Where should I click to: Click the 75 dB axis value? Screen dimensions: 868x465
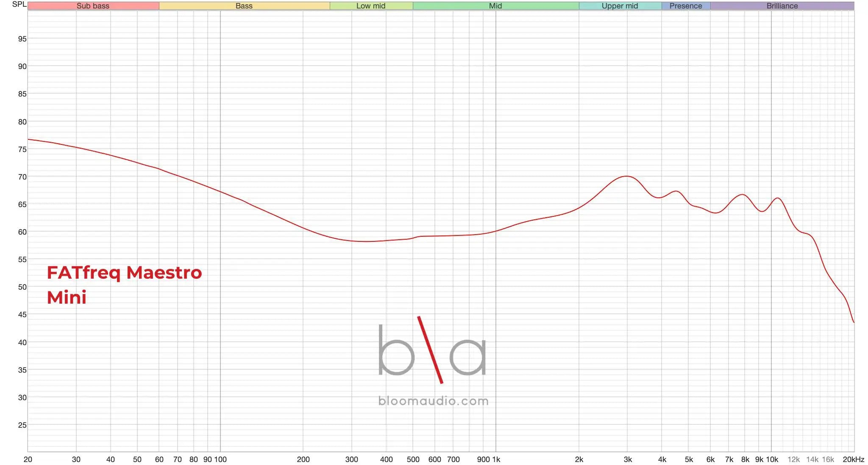(x=22, y=149)
